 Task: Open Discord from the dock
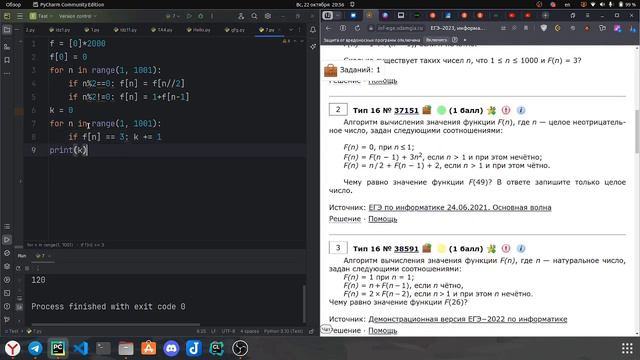[x=171, y=348]
